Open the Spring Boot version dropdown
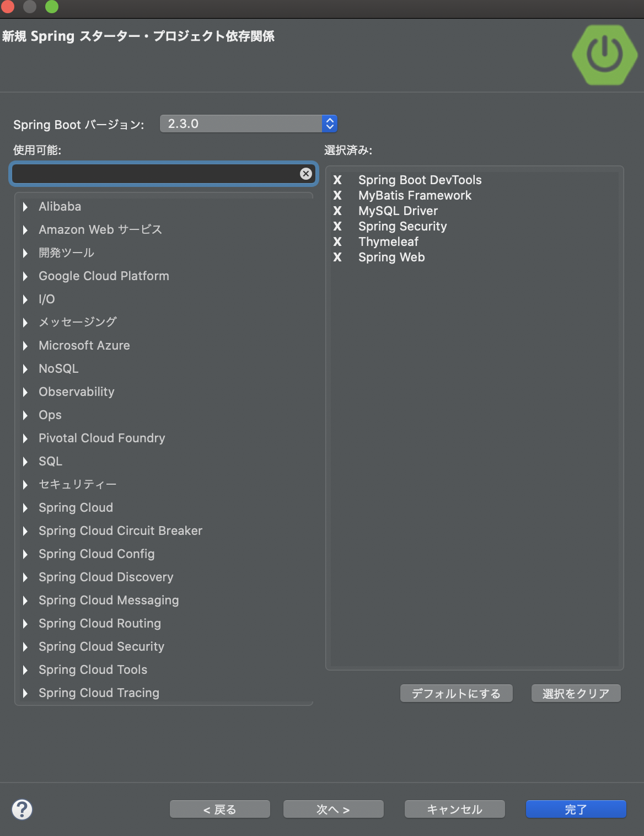This screenshot has width=644, height=836. click(x=249, y=124)
